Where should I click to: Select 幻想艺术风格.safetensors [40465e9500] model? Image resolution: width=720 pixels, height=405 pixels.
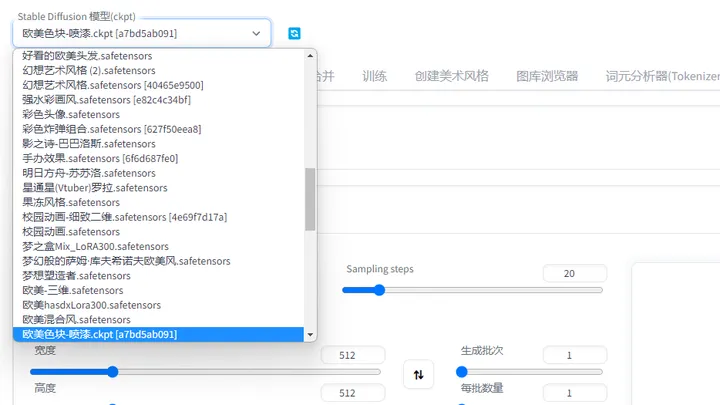(x=158, y=85)
